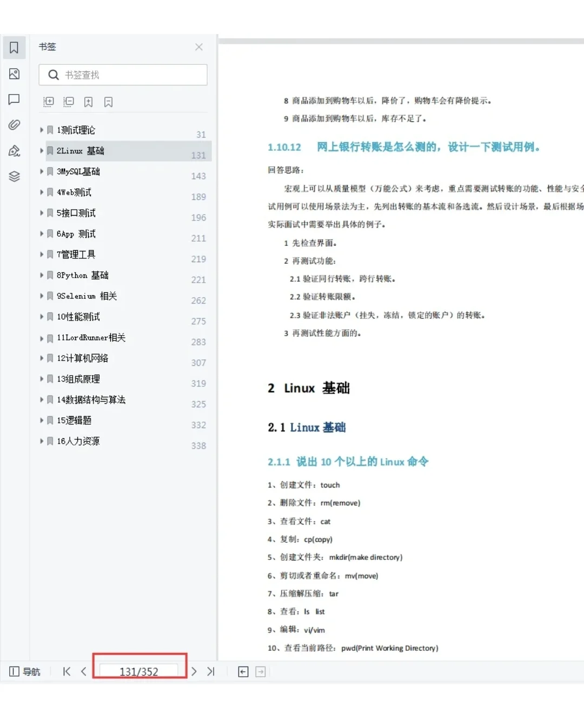Open the attachments panel
This screenshot has width=584, height=728.
point(14,125)
